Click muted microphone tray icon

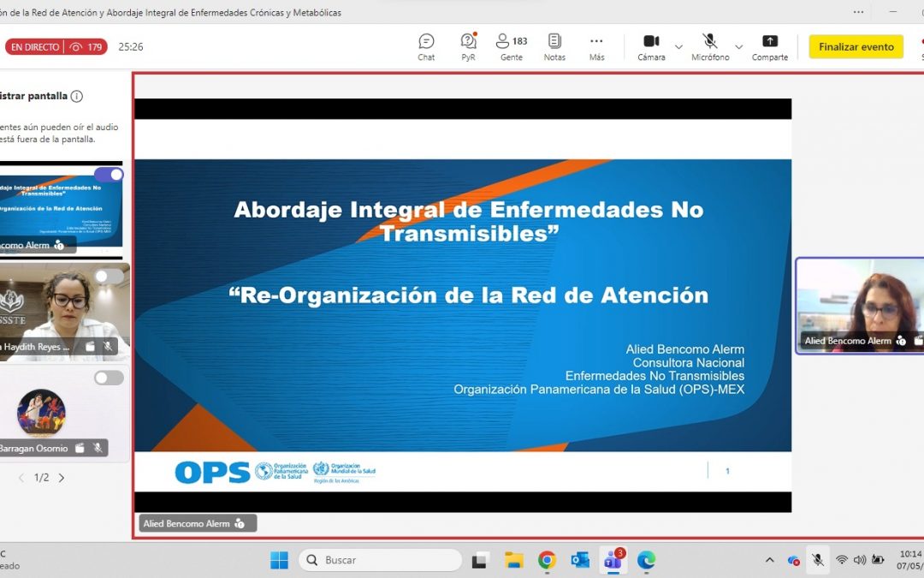point(817,560)
